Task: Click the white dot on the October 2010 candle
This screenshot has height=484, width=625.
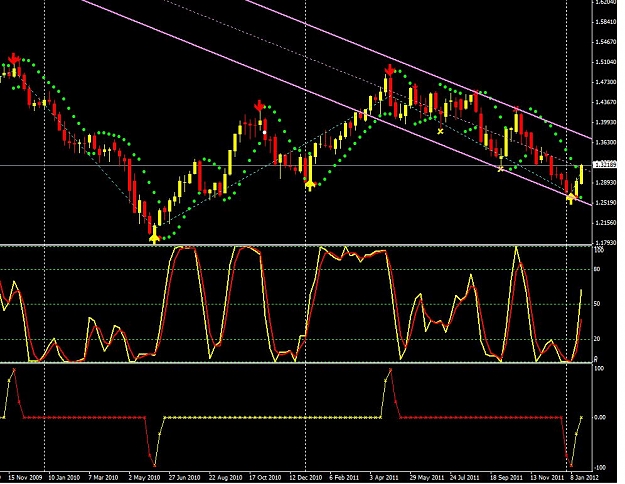Action: pos(264,132)
